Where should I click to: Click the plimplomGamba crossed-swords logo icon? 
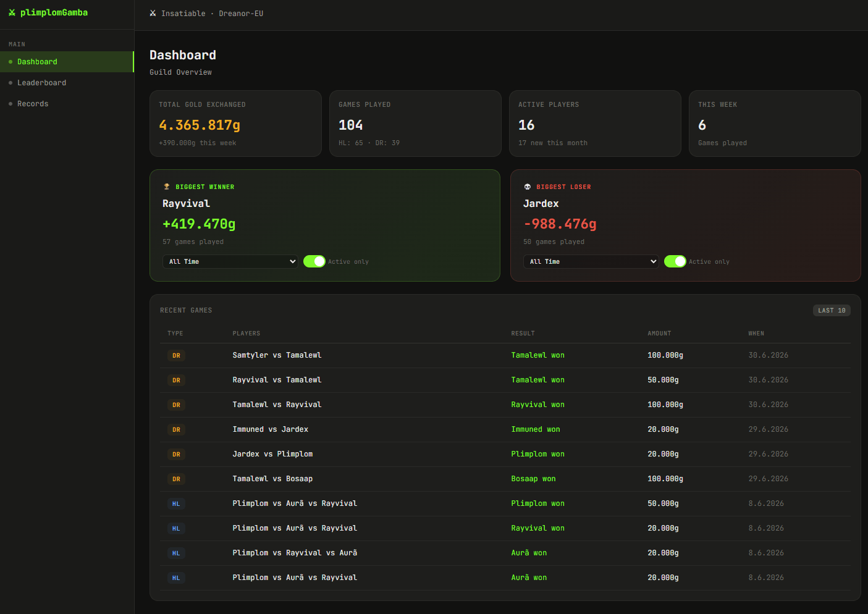coord(12,12)
